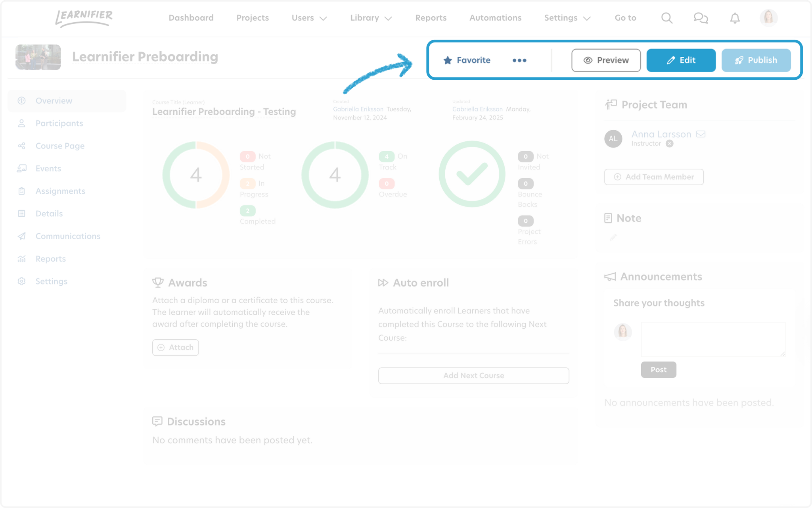Viewport: 812px width, 508px height.
Task: Click the Attach award button
Action: tap(175, 348)
